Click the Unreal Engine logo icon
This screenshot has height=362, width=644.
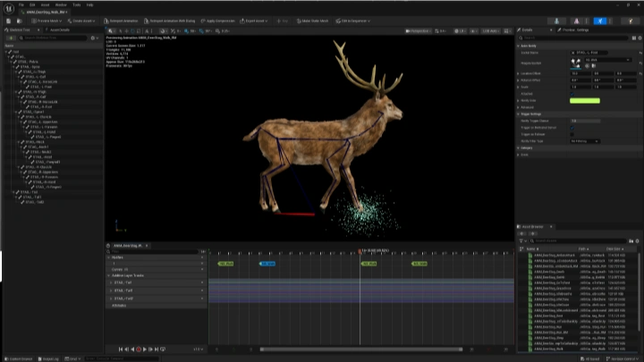pos(9,8)
